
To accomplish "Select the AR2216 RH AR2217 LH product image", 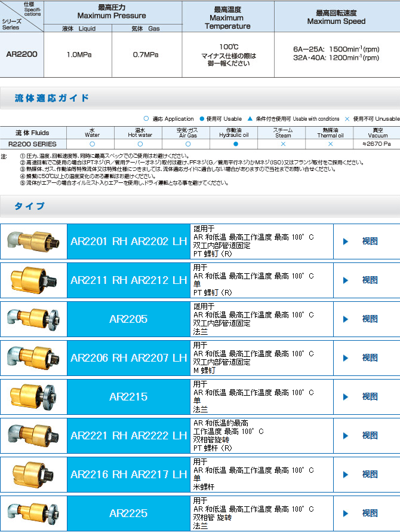I will 33,475.
